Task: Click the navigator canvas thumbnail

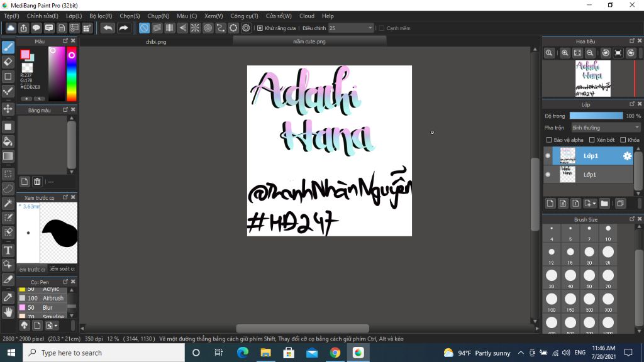Action: tap(592, 79)
